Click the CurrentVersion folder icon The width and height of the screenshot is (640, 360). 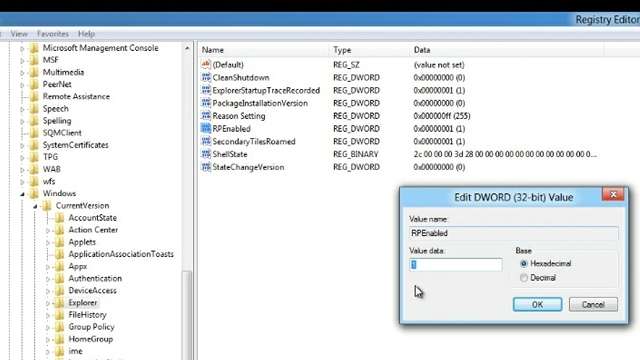click(47, 206)
